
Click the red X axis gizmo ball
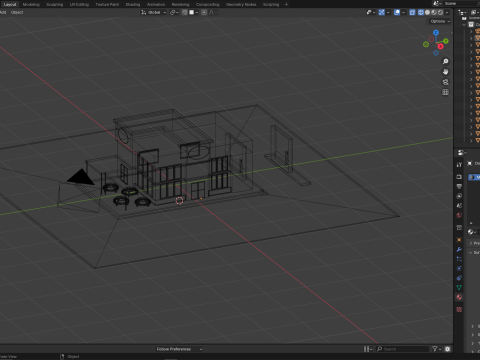point(440,46)
